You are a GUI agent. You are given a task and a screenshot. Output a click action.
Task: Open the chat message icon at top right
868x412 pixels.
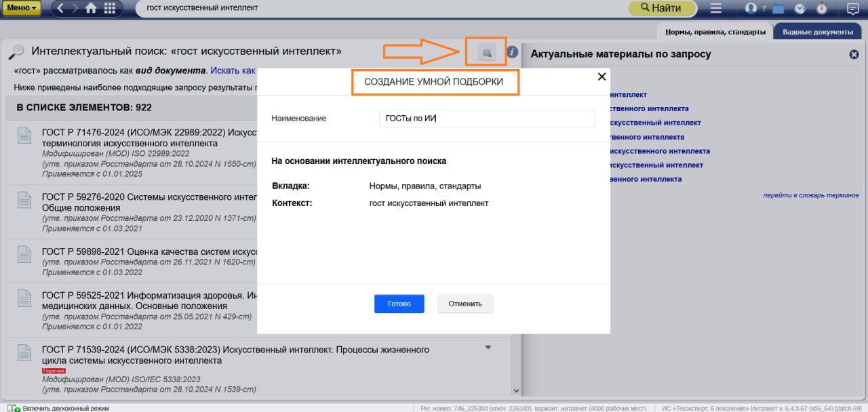853,9
